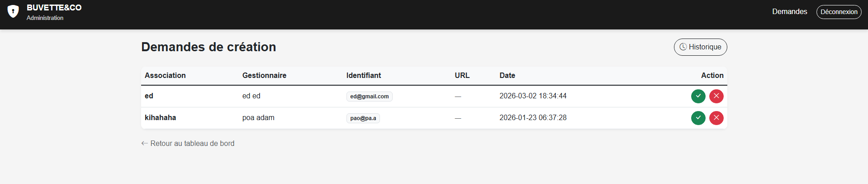Click the URL column header
The width and height of the screenshot is (868, 184).
[462, 76]
